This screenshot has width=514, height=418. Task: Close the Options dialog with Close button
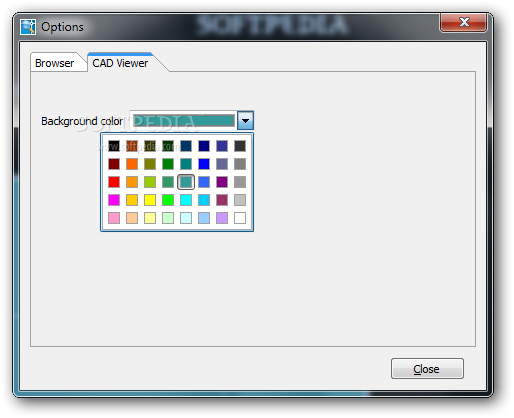click(x=427, y=369)
